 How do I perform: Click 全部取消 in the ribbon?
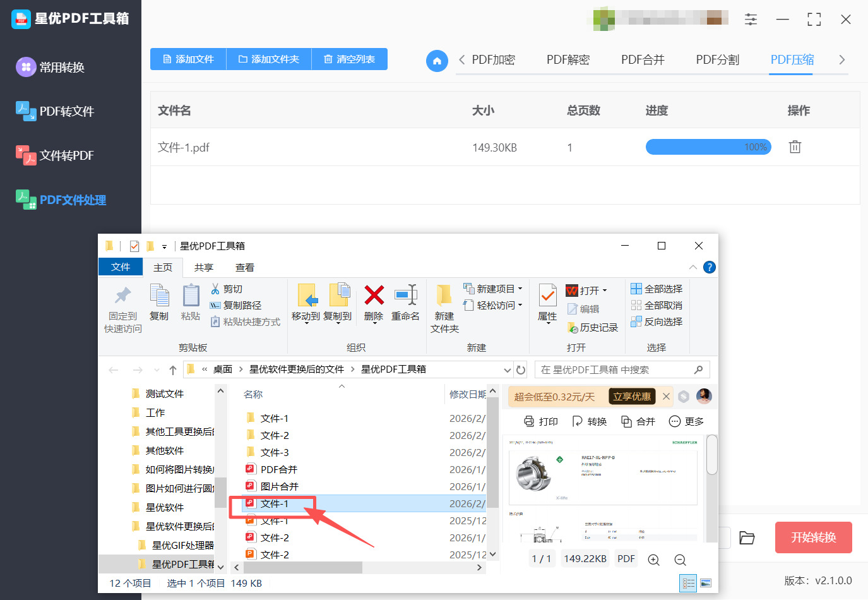click(657, 305)
